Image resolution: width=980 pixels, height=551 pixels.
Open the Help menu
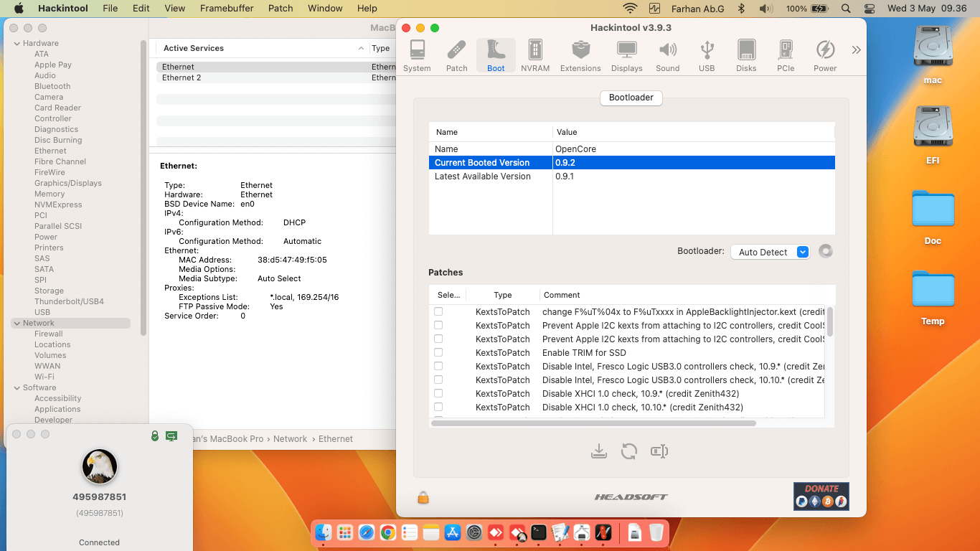coord(367,9)
